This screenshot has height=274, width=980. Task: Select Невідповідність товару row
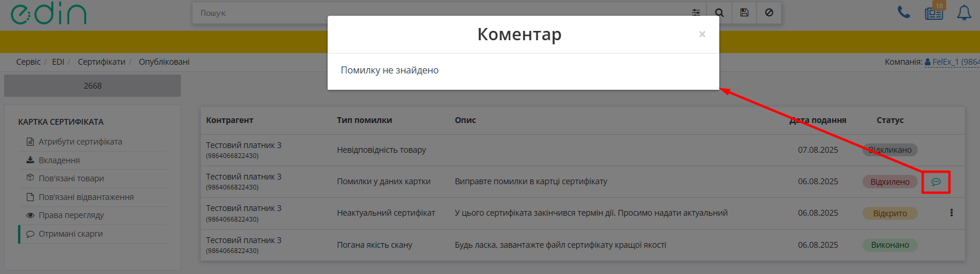583,150
